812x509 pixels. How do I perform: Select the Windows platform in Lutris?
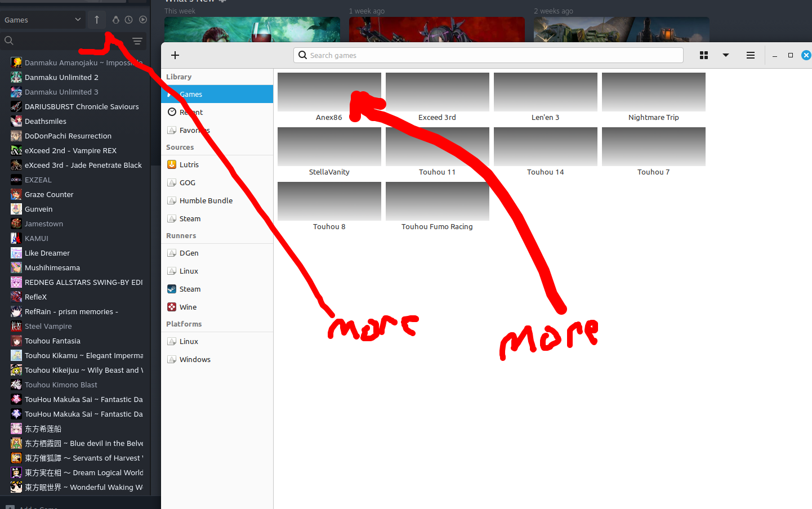tap(217, 359)
